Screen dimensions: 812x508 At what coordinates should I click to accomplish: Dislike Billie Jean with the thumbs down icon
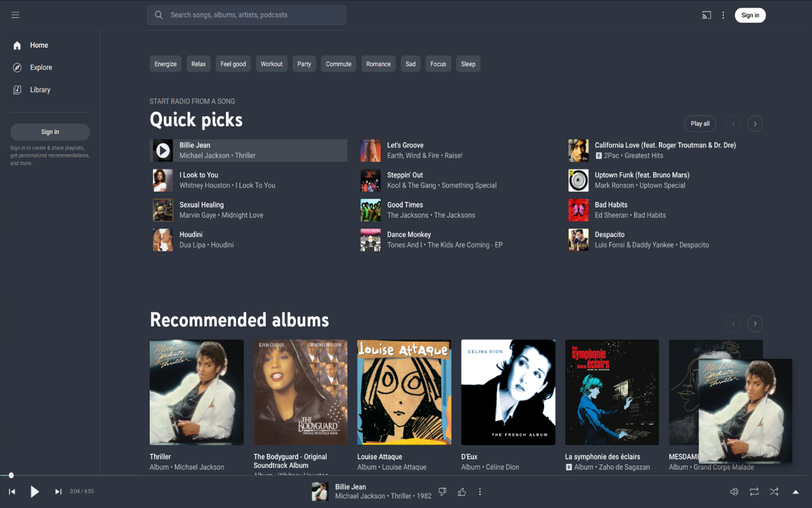pos(442,491)
